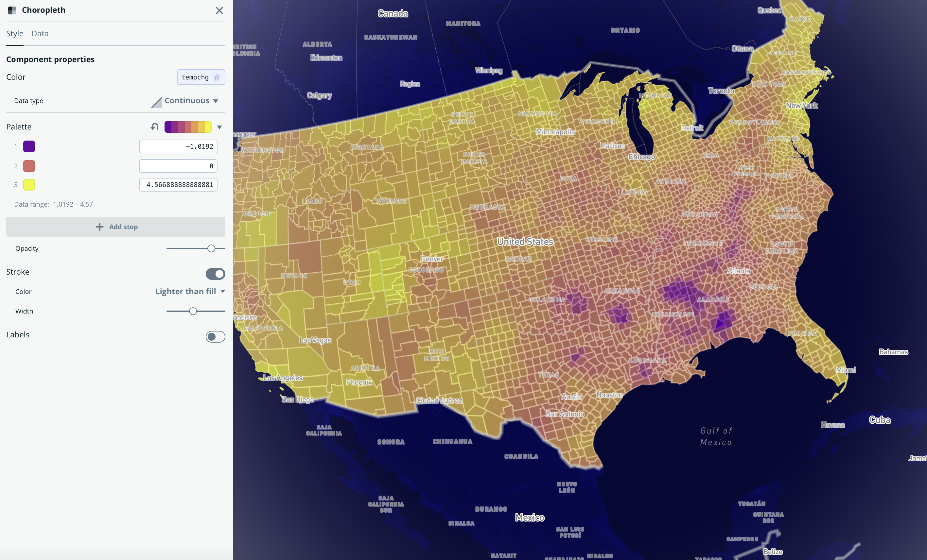
Task: Reverse the palette color order
Action: pos(154,127)
